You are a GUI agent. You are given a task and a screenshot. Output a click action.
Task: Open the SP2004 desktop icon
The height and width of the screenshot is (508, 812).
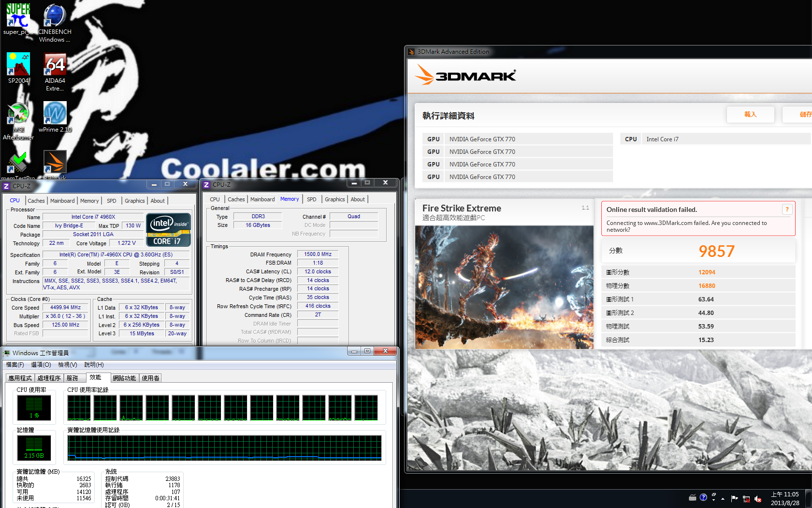(x=18, y=68)
